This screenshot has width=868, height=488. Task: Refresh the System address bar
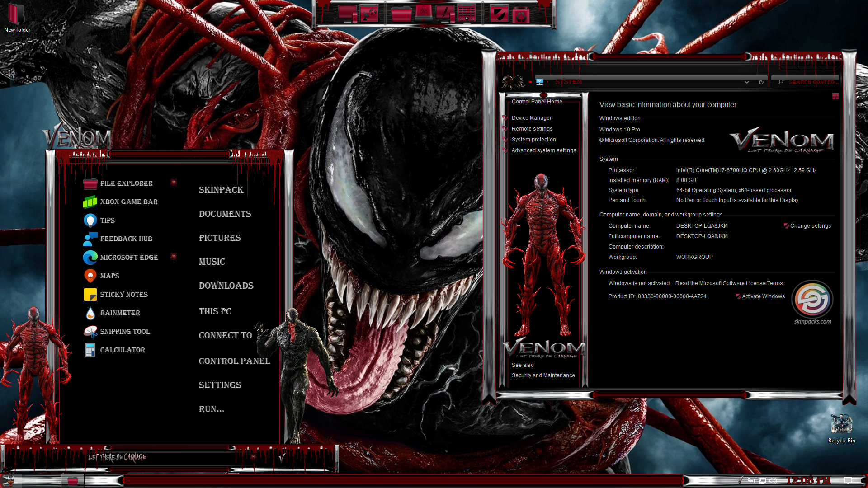(761, 82)
